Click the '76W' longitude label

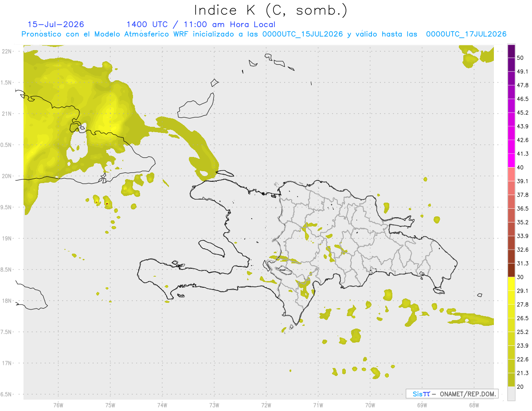58,405
